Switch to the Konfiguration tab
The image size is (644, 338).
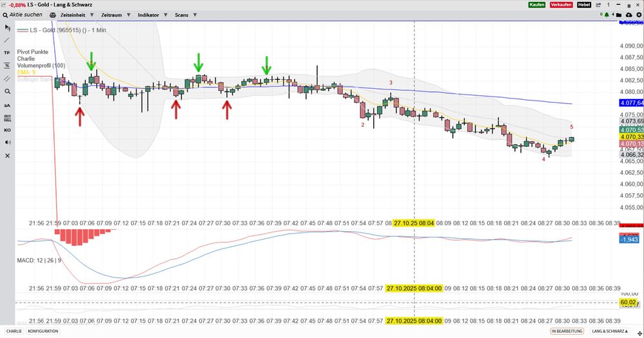point(43,331)
